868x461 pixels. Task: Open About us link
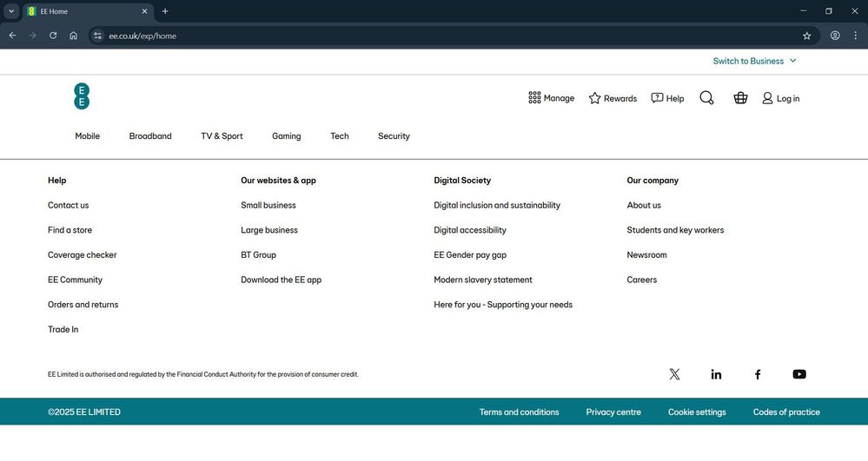(643, 205)
